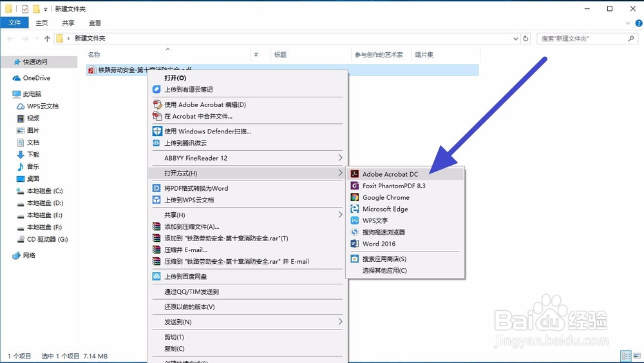Click the Google Chrome icon
Viewport: 644px width, 363px height.
(354, 197)
